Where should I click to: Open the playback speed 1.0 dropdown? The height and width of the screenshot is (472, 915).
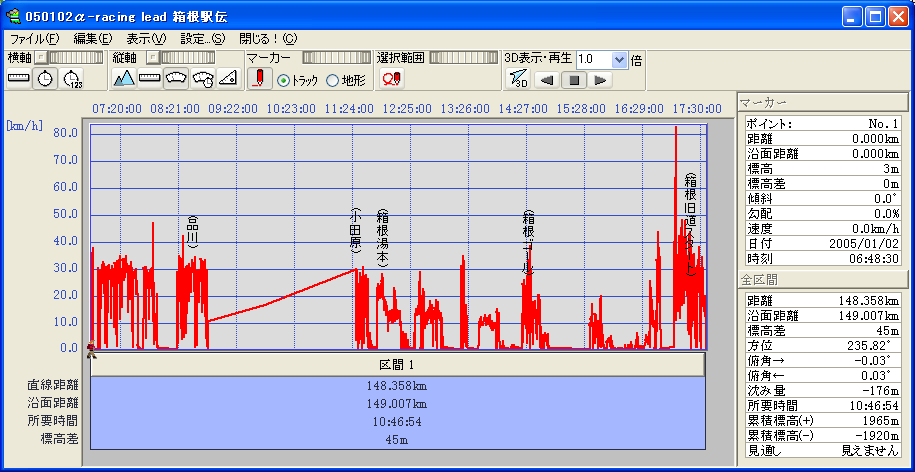coord(619,59)
